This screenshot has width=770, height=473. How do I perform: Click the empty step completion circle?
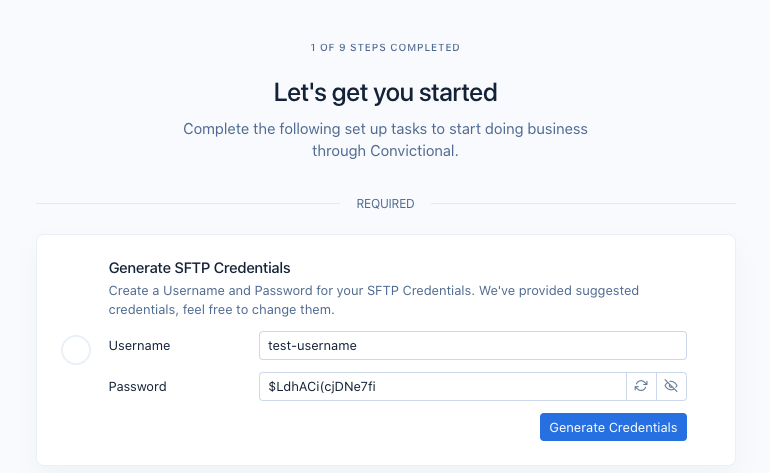[x=77, y=350]
